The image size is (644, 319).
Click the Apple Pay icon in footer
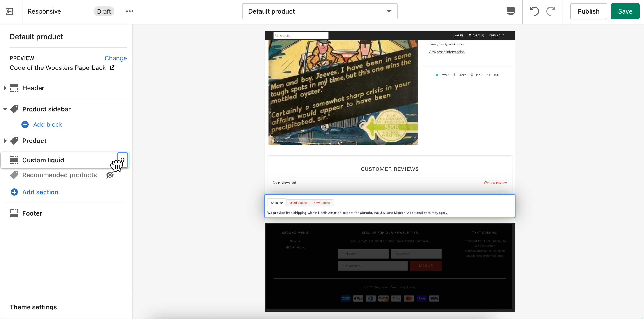[x=358, y=298]
